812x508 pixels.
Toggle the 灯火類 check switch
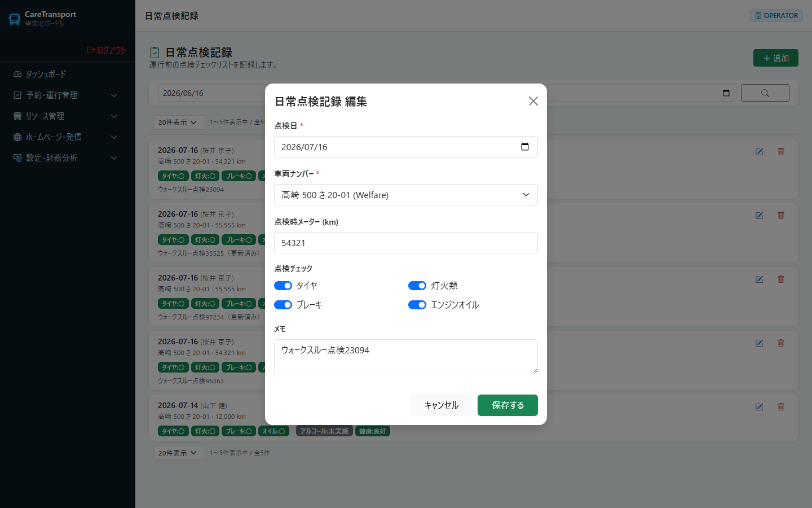click(417, 286)
